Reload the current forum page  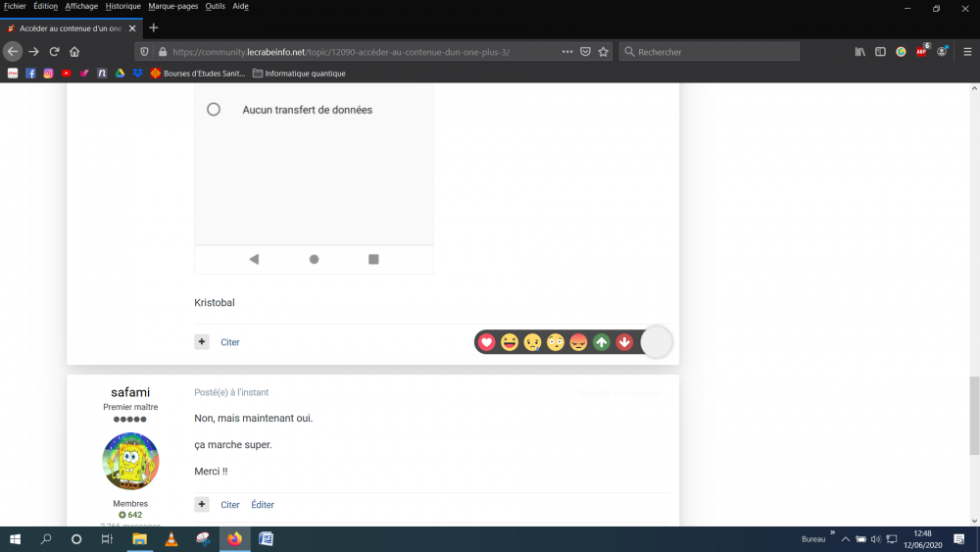point(54,52)
